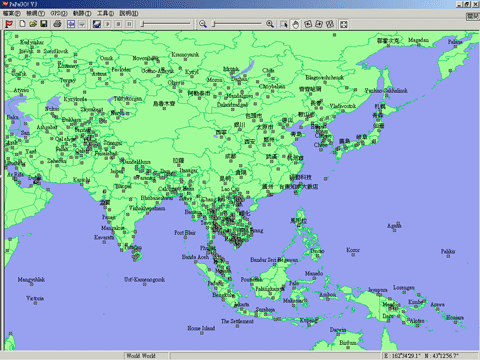Click the Home Island label
480x360 pixels.
pyautogui.click(x=201, y=328)
